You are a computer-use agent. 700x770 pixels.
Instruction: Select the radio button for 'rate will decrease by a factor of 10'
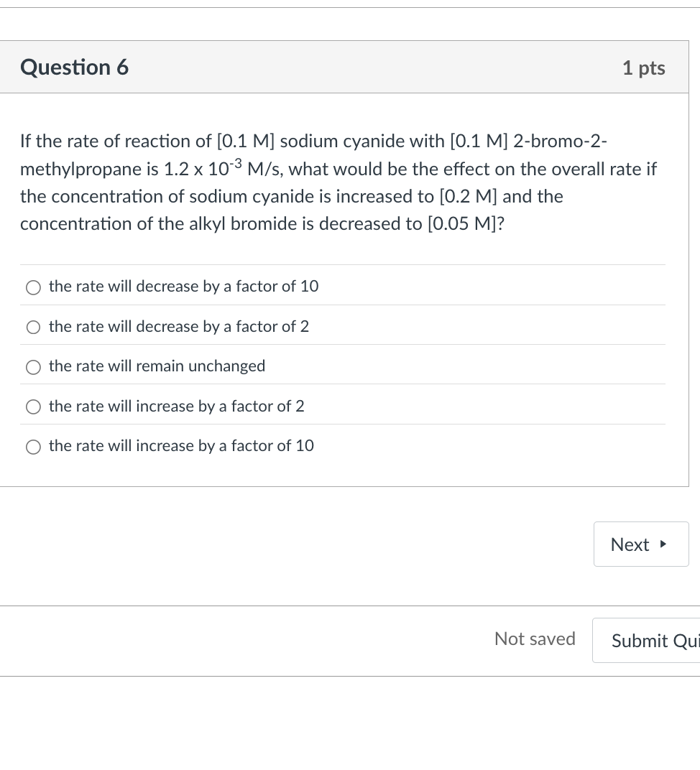(x=33, y=287)
